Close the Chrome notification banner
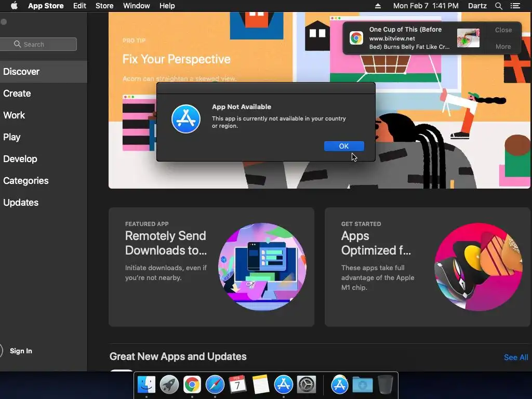Image resolution: width=532 pixels, height=399 pixels. pyautogui.click(x=503, y=30)
